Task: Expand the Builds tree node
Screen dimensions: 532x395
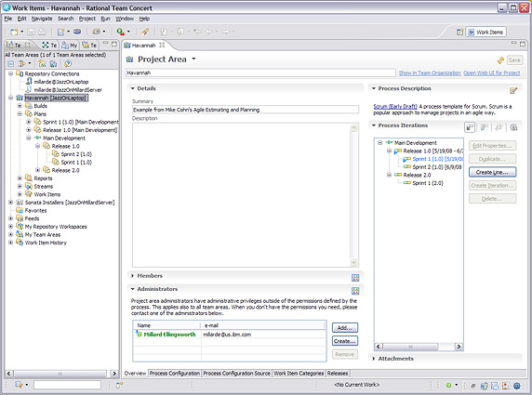Action: [20, 106]
